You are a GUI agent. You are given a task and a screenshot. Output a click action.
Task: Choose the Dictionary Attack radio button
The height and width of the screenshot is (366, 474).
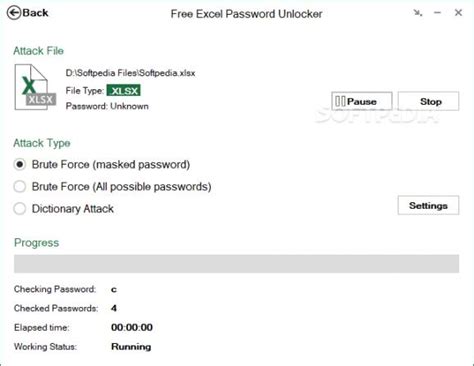[20, 209]
